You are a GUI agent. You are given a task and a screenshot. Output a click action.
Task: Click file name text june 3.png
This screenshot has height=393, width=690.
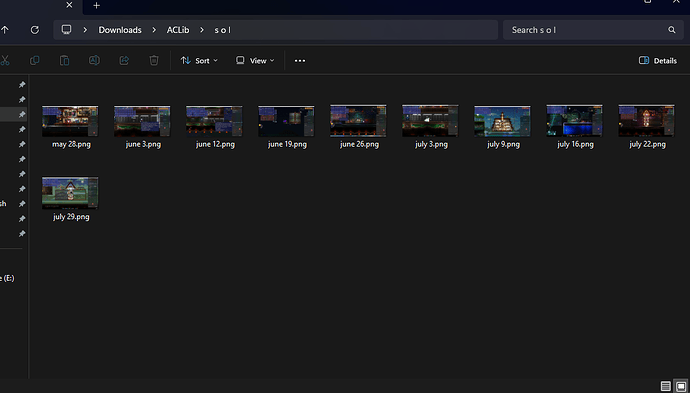click(143, 144)
